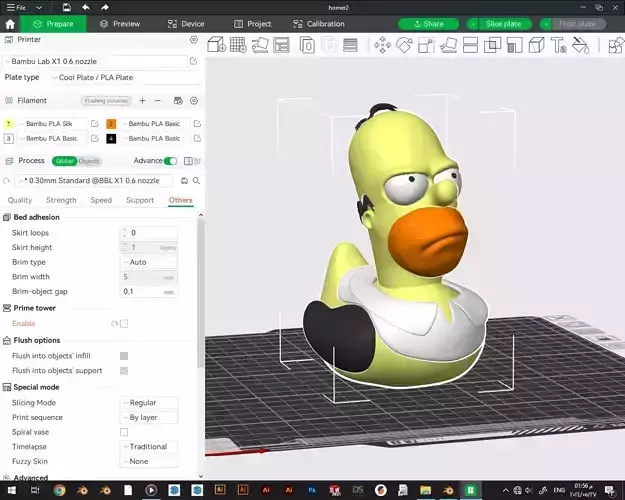625x500 pixels.
Task: Select the Text shape tool icon
Action: 558,45
